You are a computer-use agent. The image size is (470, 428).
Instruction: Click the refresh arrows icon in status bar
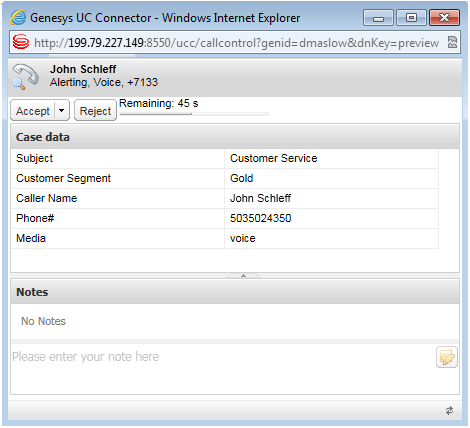[449, 411]
